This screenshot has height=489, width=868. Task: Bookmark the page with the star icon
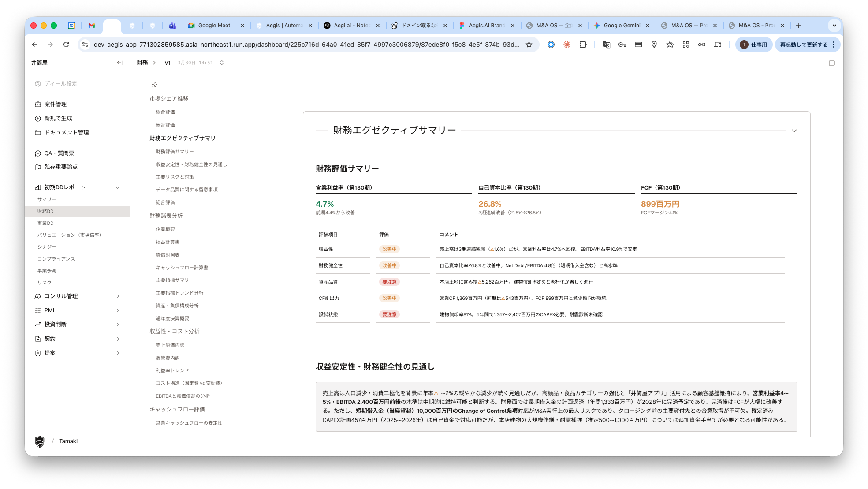click(529, 44)
